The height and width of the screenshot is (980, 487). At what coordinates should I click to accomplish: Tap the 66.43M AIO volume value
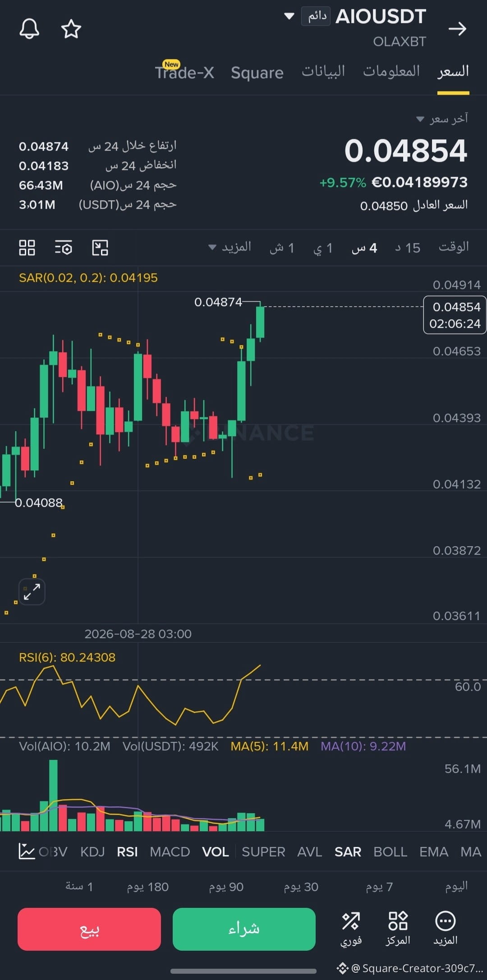pos(41,185)
